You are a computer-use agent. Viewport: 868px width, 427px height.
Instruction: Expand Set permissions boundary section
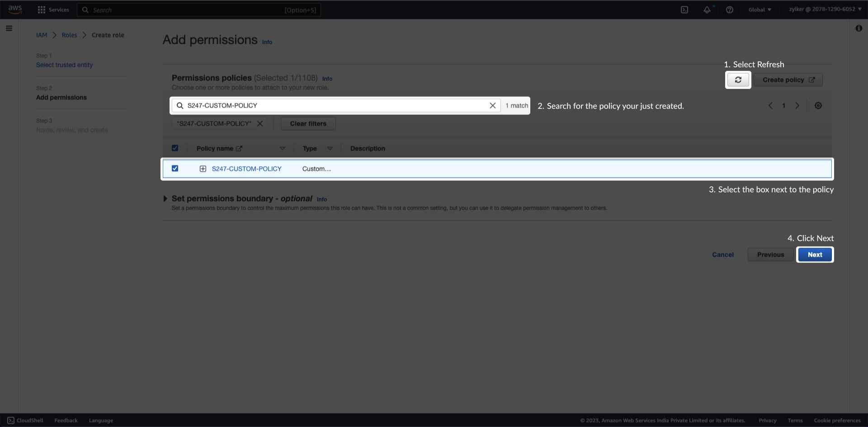(165, 199)
